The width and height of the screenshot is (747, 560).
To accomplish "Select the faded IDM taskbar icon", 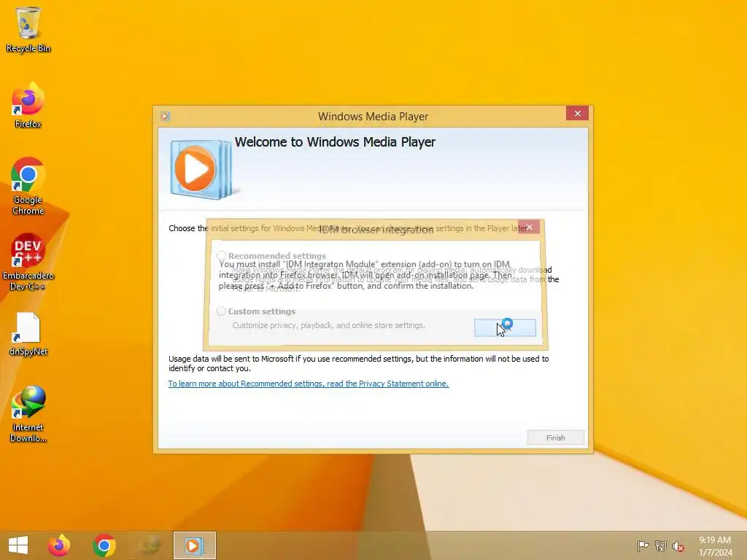I will (x=150, y=545).
